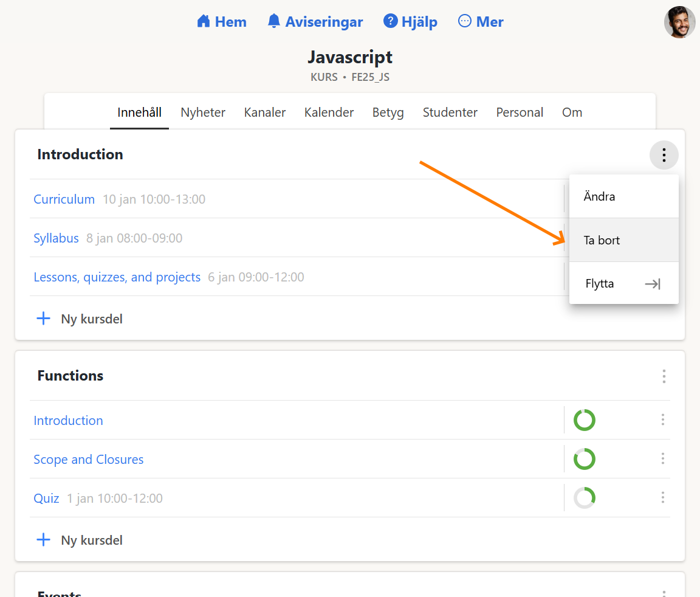Click the plus icon under Functions section
The height and width of the screenshot is (597, 700).
coord(44,540)
